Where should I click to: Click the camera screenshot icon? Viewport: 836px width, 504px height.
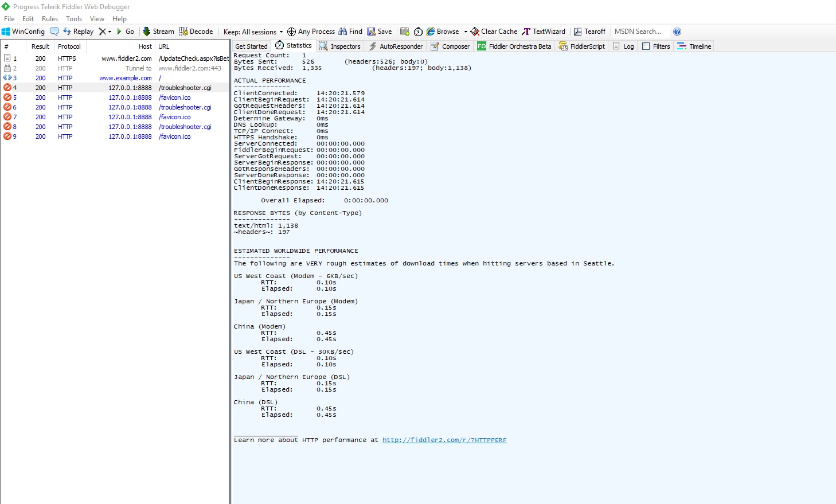coord(405,32)
